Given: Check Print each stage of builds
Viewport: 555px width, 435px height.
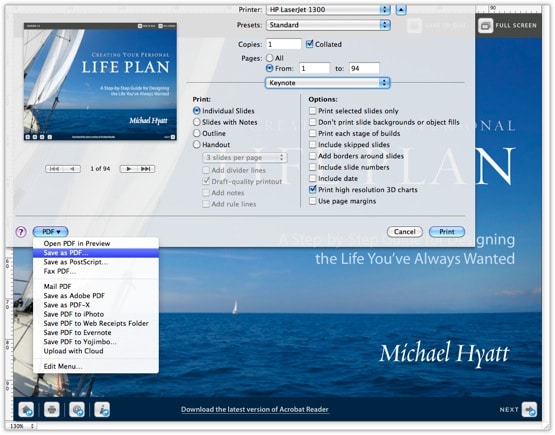Looking at the screenshot, I should pyautogui.click(x=313, y=133).
